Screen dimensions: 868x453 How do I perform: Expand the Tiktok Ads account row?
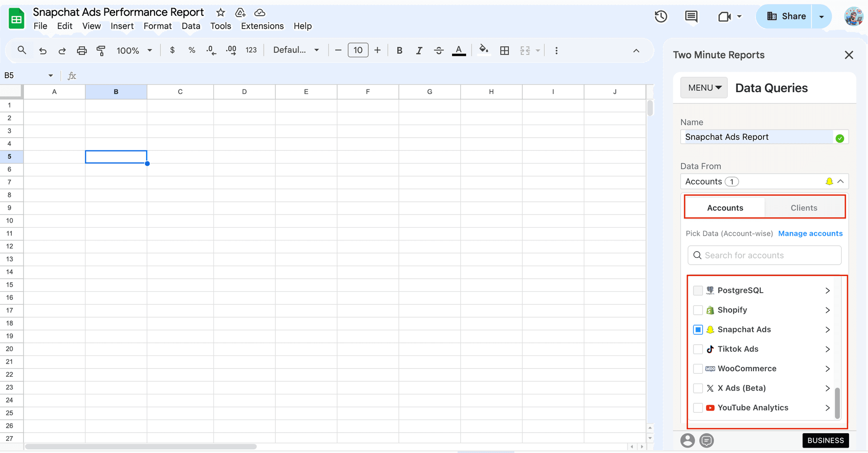coord(828,349)
